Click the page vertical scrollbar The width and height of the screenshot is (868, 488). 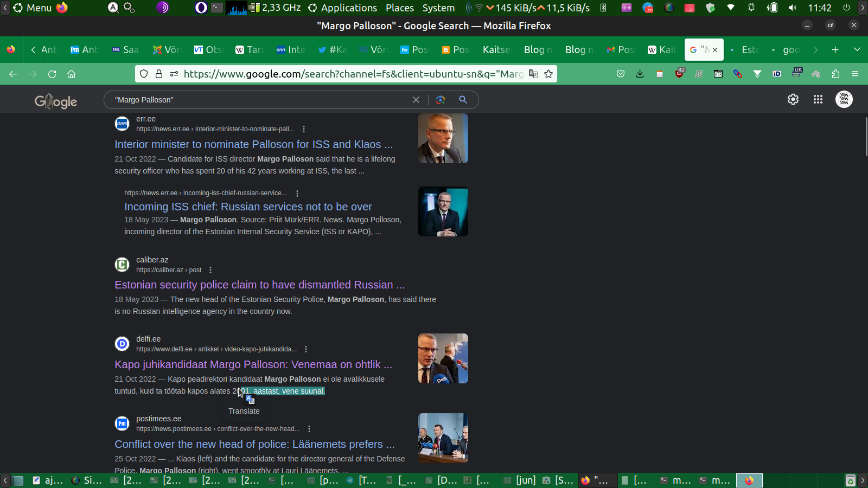click(866, 137)
